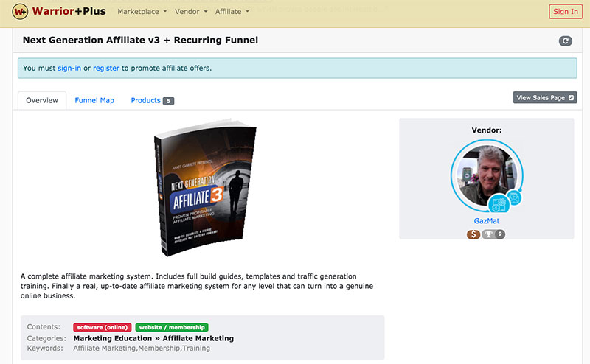Click the Next Generation Affiliate 3 book image
Screen dimensions: 590x364
(x=205, y=188)
